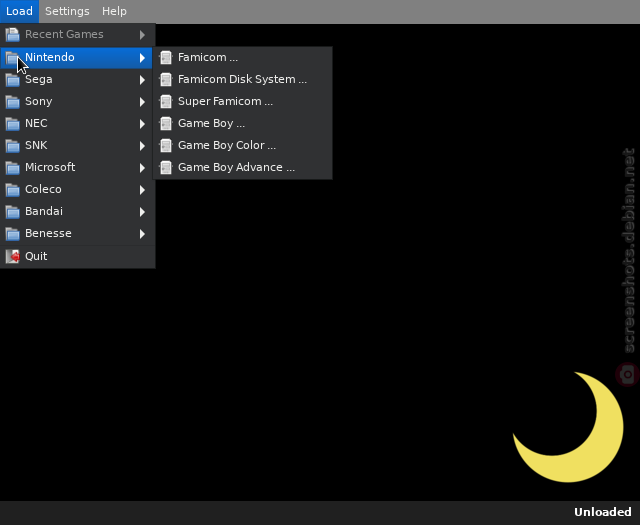Expand the Microsoft submenu arrow
This screenshot has width=640, height=525.
click(142, 168)
